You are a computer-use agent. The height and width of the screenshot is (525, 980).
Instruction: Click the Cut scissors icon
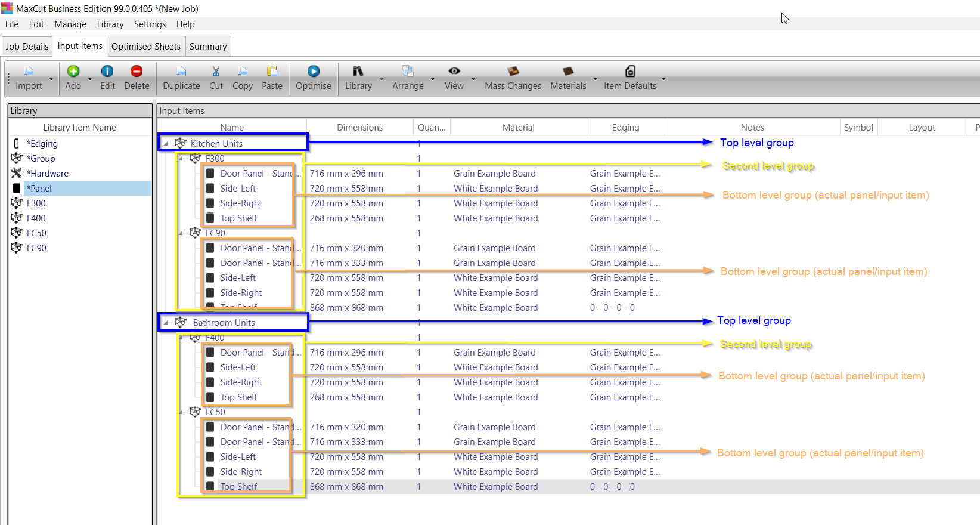(216, 72)
